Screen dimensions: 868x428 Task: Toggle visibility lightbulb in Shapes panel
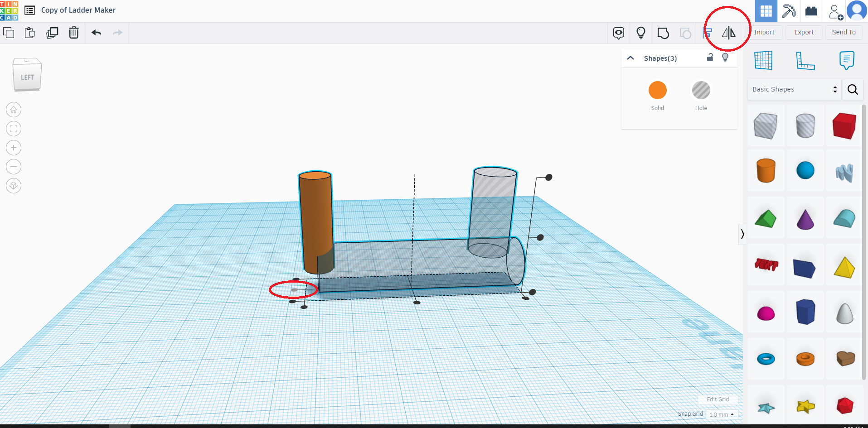[x=725, y=58]
